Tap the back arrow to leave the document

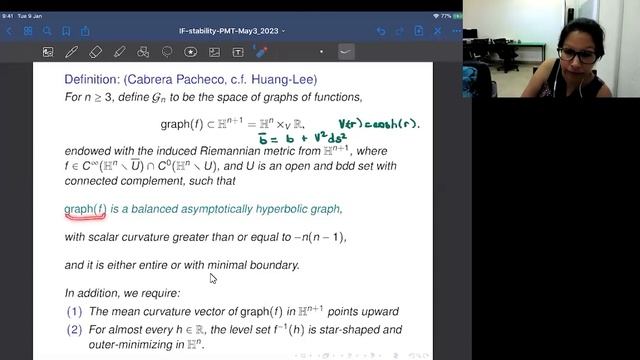[x=9, y=31]
